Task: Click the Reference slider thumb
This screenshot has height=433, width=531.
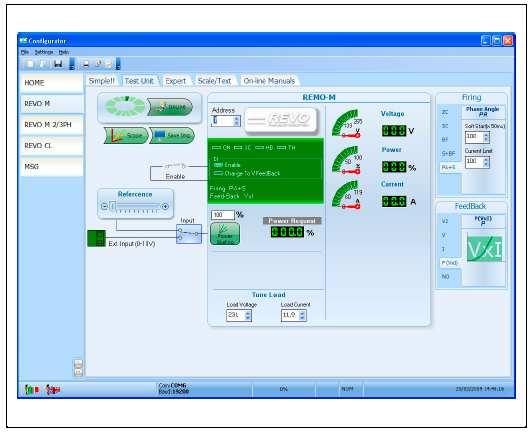Action: 113,206
